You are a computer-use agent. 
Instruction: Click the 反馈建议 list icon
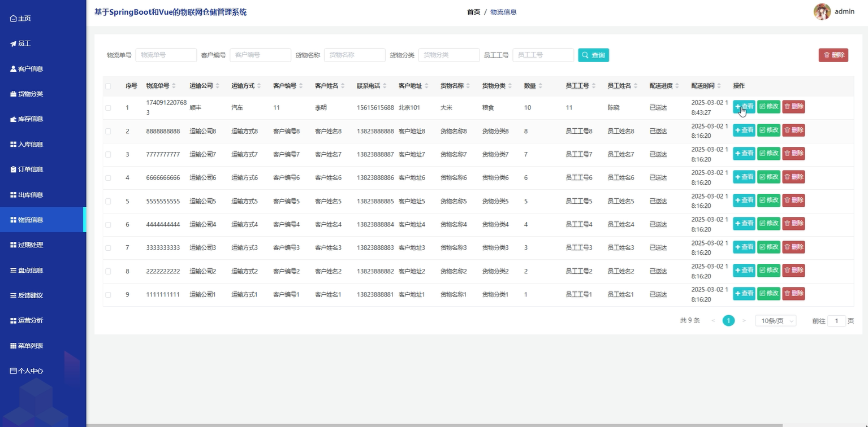point(14,295)
